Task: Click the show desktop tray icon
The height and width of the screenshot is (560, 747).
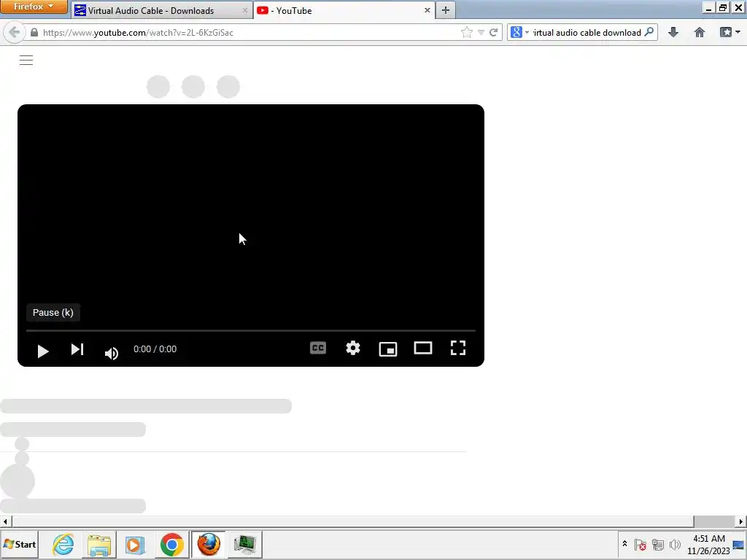Action: [x=739, y=544]
